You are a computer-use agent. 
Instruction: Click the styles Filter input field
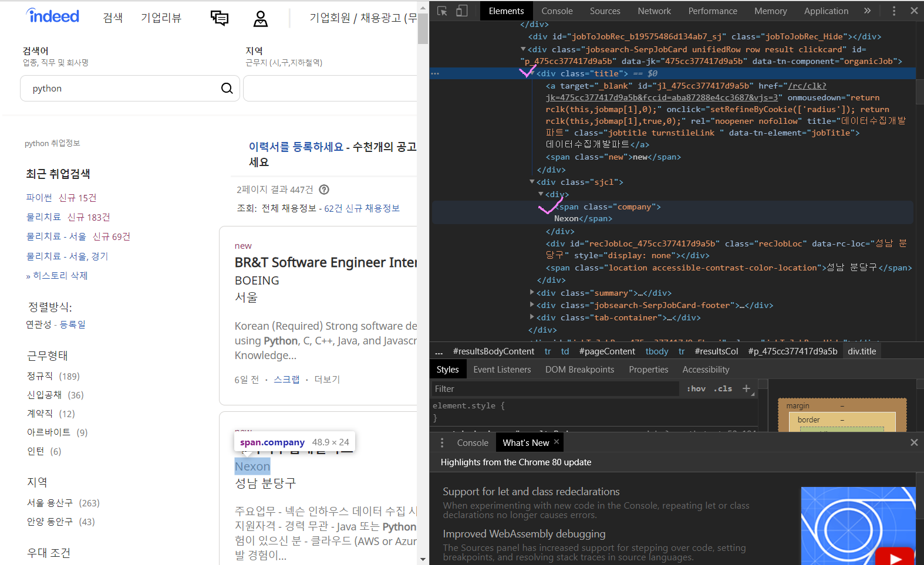[x=555, y=389]
